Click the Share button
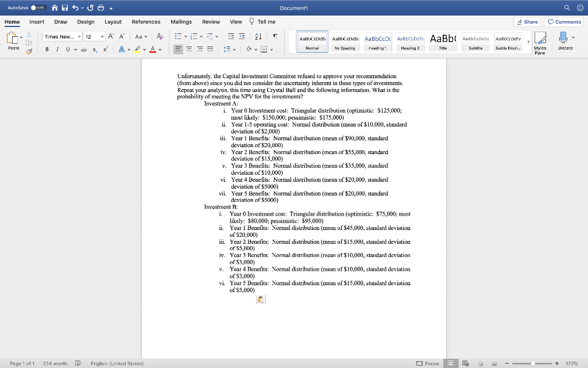 coord(527,21)
